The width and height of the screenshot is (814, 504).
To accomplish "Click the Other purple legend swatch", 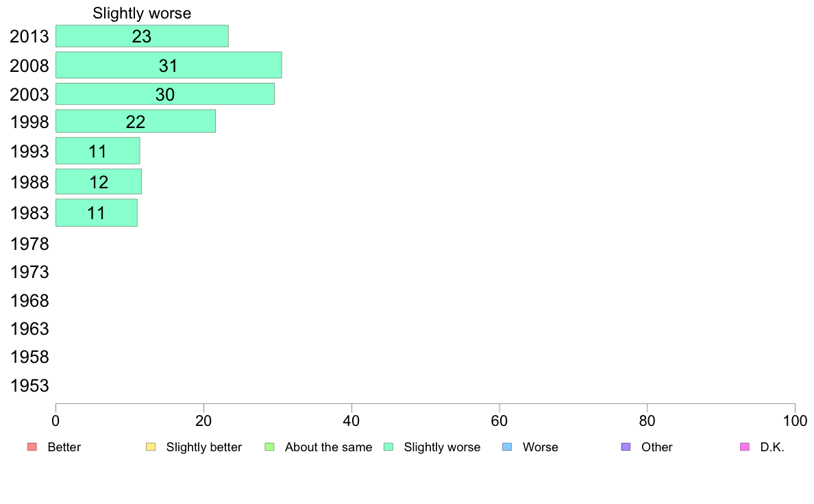I will click(626, 447).
